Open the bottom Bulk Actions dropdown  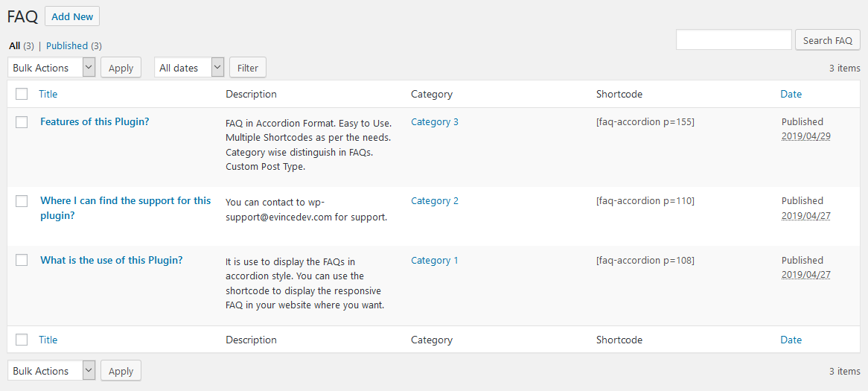pyautogui.click(x=51, y=371)
